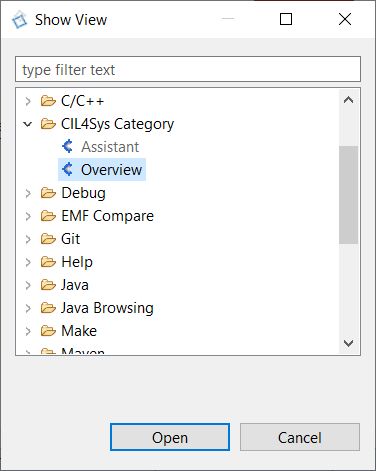
Task: Select the Git label
Action: 70,239
